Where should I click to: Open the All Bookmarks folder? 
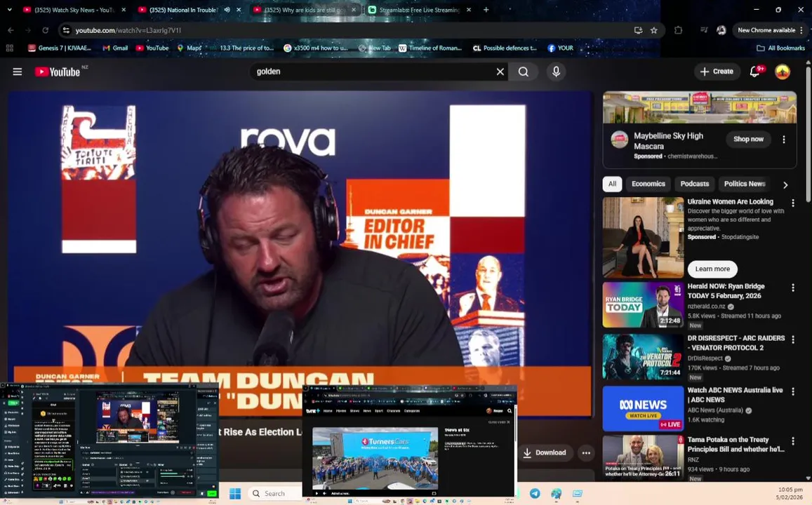point(780,48)
